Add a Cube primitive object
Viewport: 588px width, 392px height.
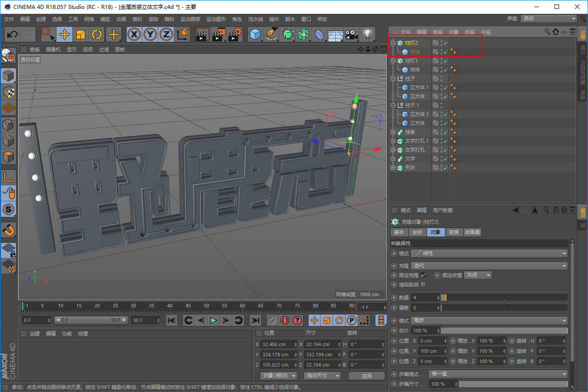coord(255,34)
